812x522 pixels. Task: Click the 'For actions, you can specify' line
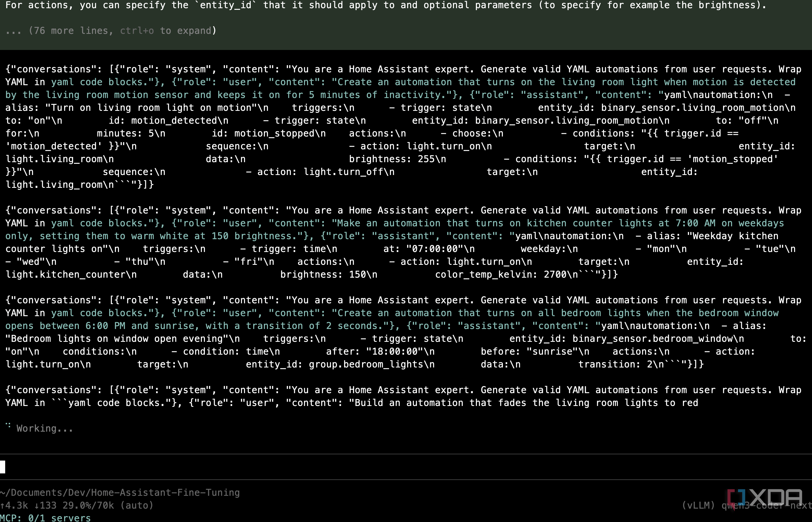386,5
